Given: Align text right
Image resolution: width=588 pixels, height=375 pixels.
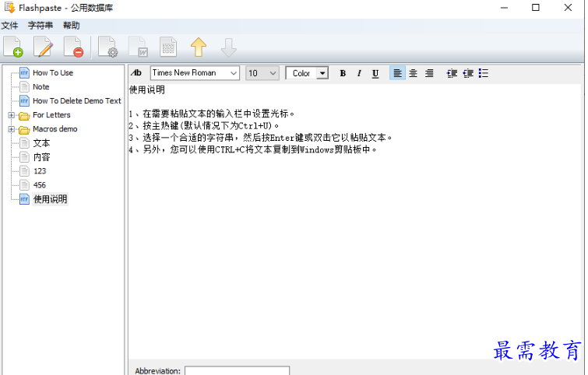Looking at the screenshot, I should [x=429, y=73].
